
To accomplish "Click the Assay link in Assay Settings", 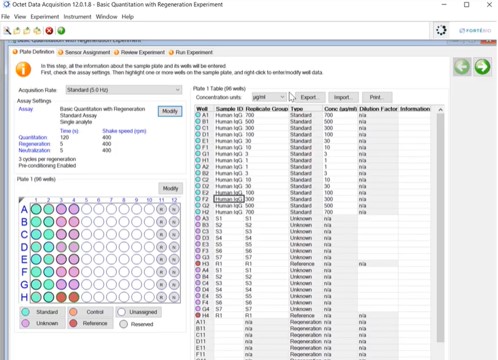I will click(26, 109).
